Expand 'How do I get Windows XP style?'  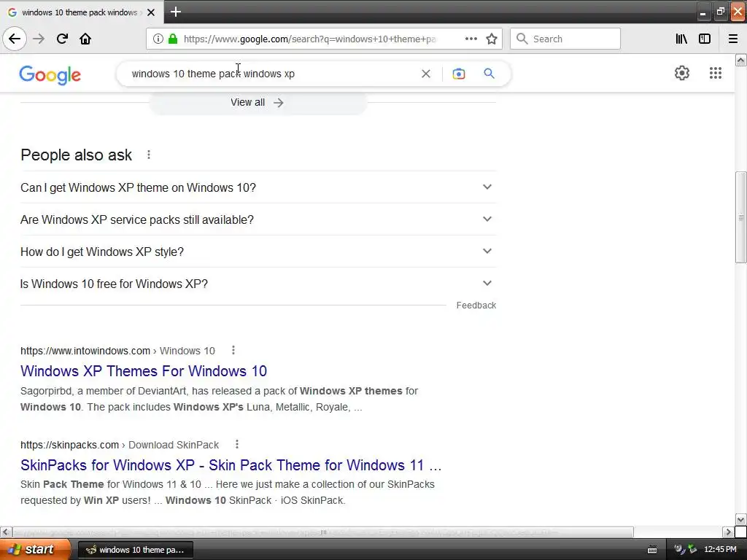click(x=258, y=251)
